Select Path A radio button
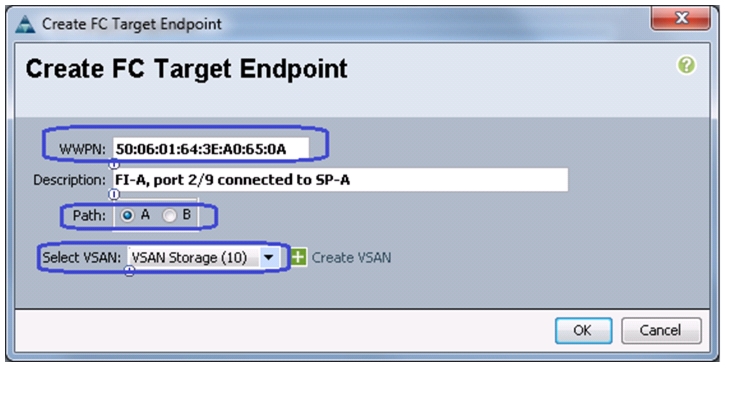This screenshot has width=732, height=394. pos(127,215)
